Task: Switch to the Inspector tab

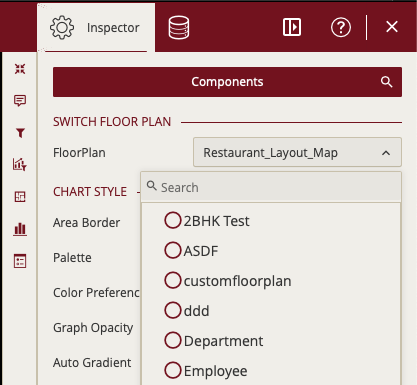Action: (96, 28)
